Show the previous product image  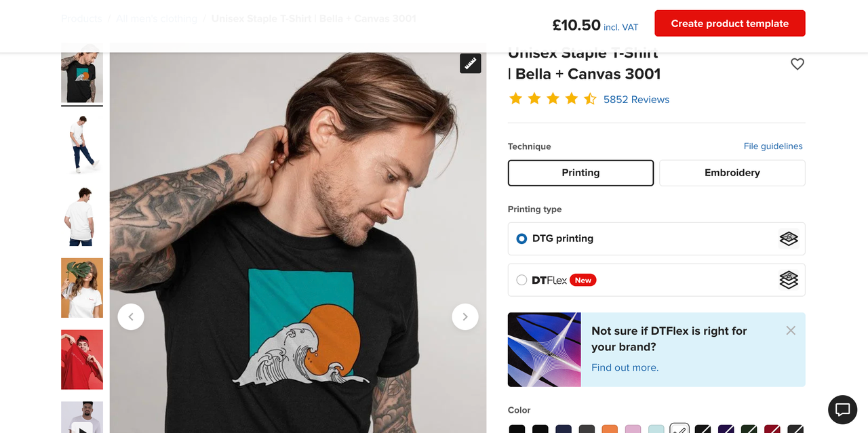(131, 316)
